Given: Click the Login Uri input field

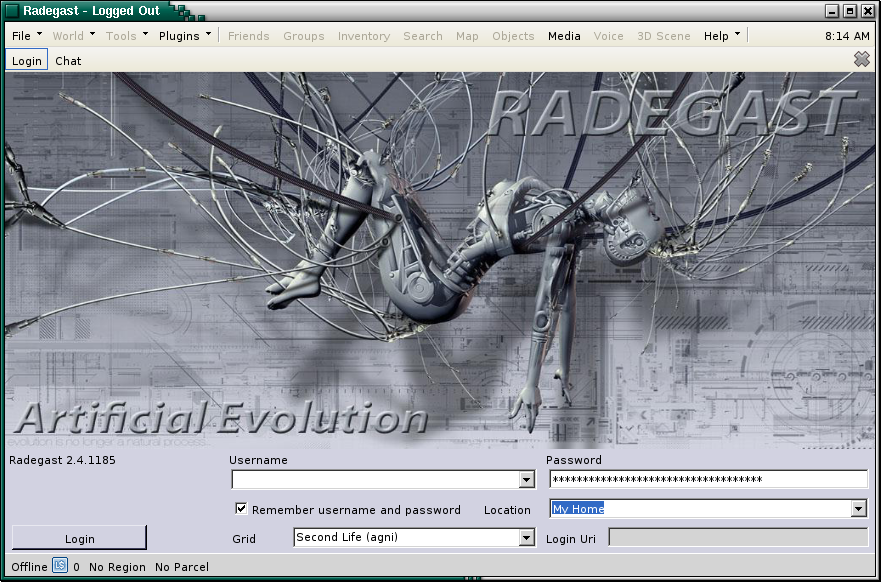Looking at the screenshot, I should pyautogui.click(x=738, y=538).
